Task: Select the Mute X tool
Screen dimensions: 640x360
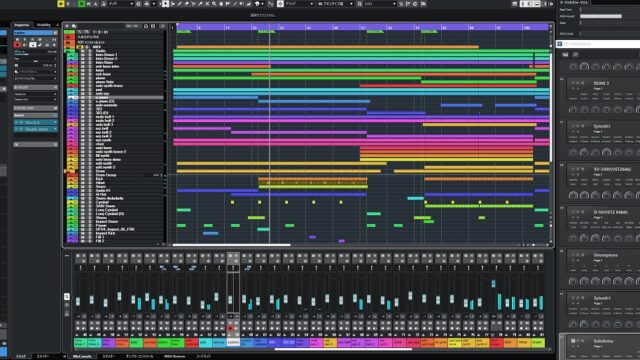Action: tap(207, 4)
